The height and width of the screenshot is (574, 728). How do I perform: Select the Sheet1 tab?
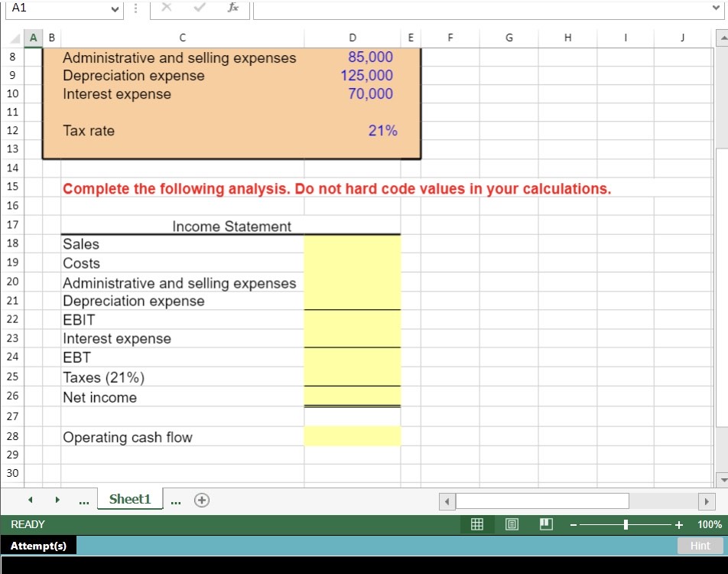(130, 499)
